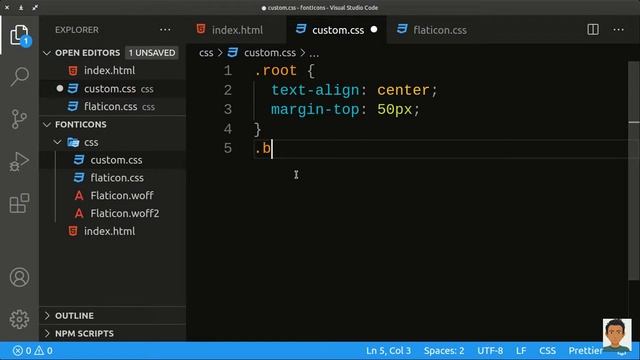Click line number 5 in gutter
Viewport: 640px width, 360px height.
point(227,148)
